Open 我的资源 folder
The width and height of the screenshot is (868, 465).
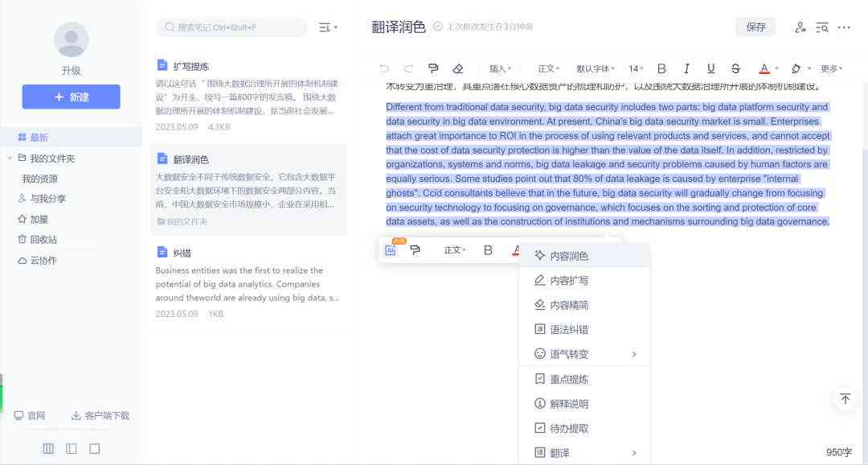(x=40, y=179)
